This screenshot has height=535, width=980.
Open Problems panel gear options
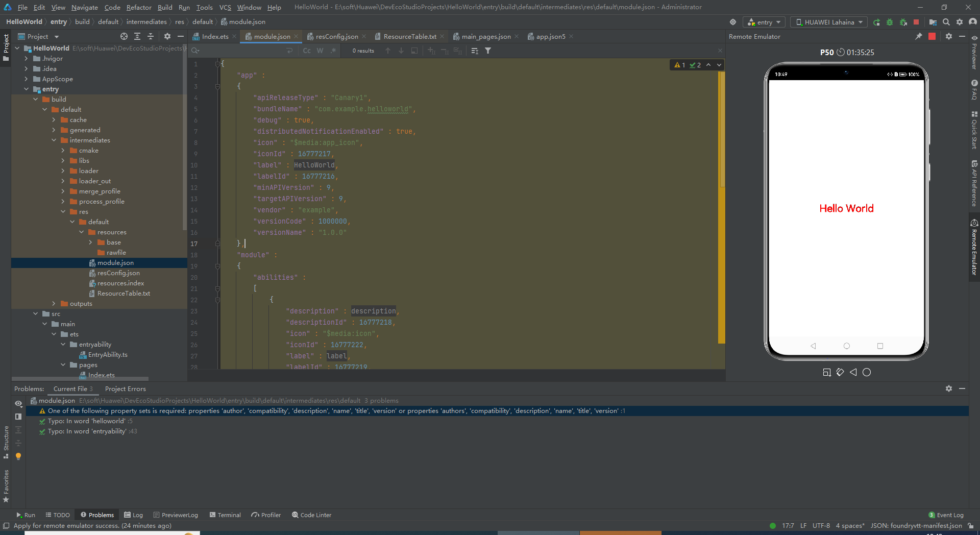949,388
